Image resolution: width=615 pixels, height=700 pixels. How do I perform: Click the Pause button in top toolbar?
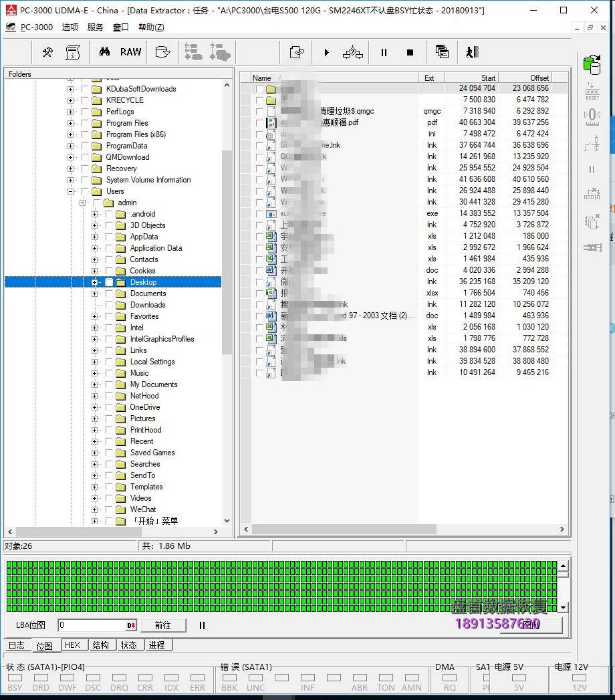pyautogui.click(x=384, y=53)
